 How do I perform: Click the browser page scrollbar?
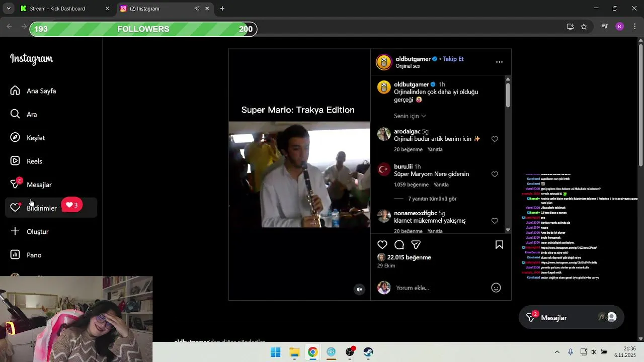coord(640,106)
